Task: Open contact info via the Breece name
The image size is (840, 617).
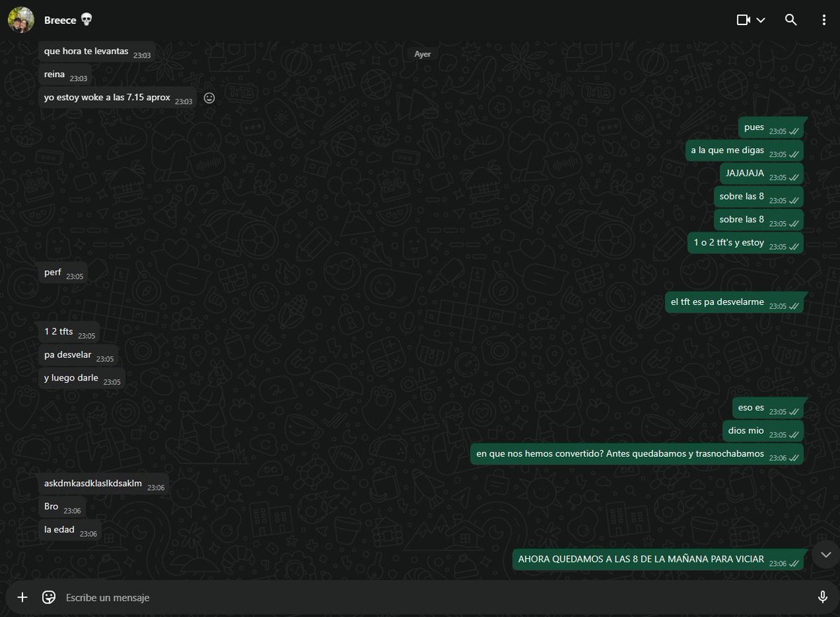Action: (59, 20)
